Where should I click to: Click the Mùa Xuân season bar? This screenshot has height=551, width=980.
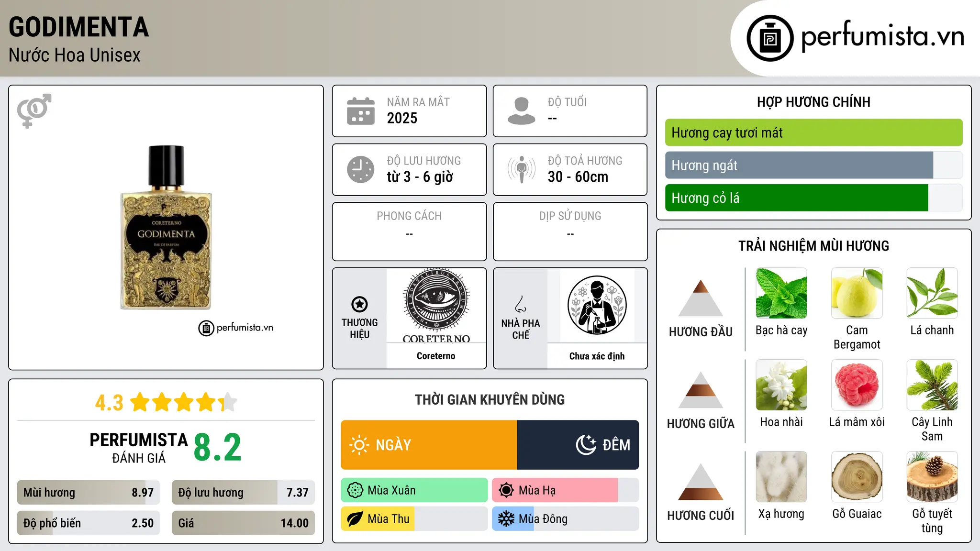414,490
